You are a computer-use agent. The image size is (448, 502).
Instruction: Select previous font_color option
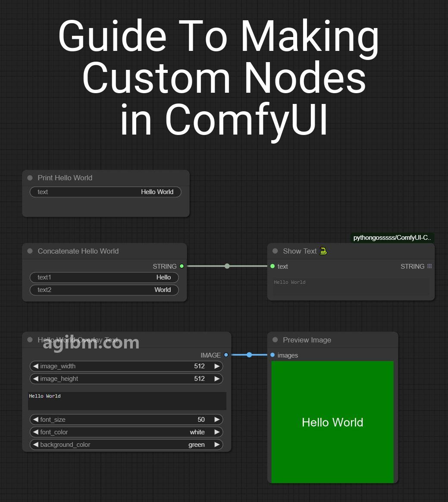[x=35, y=432]
